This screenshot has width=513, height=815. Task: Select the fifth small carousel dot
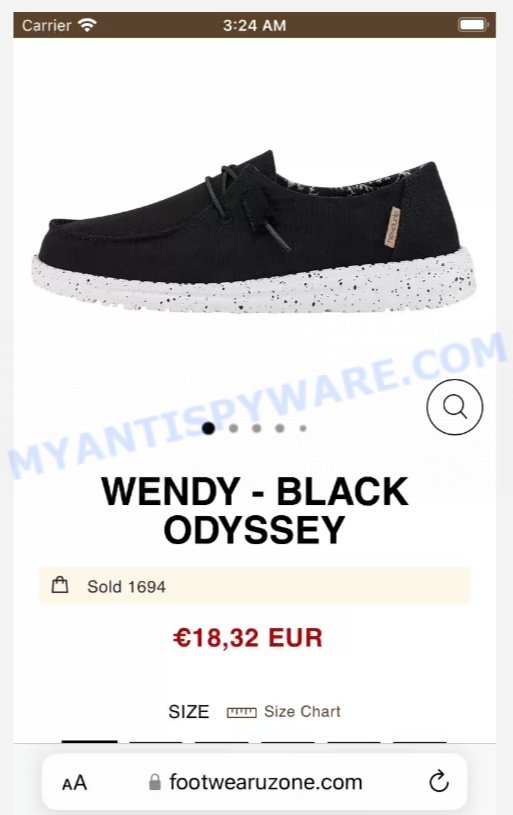(303, 428)
